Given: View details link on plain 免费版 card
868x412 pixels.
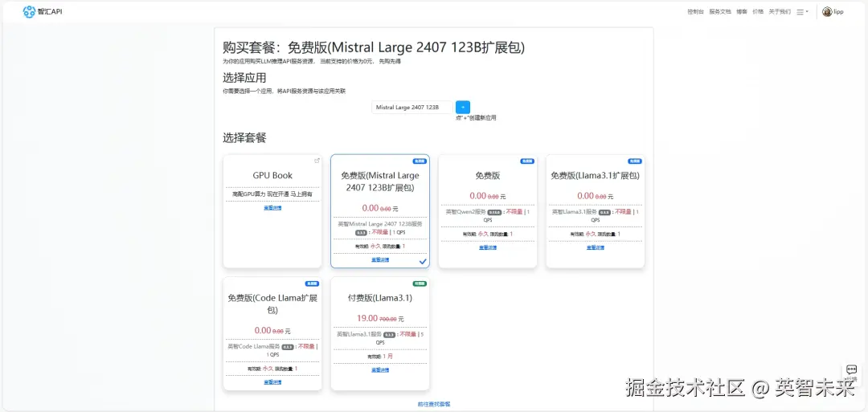Looking at the screenshot, I should 488,247.
